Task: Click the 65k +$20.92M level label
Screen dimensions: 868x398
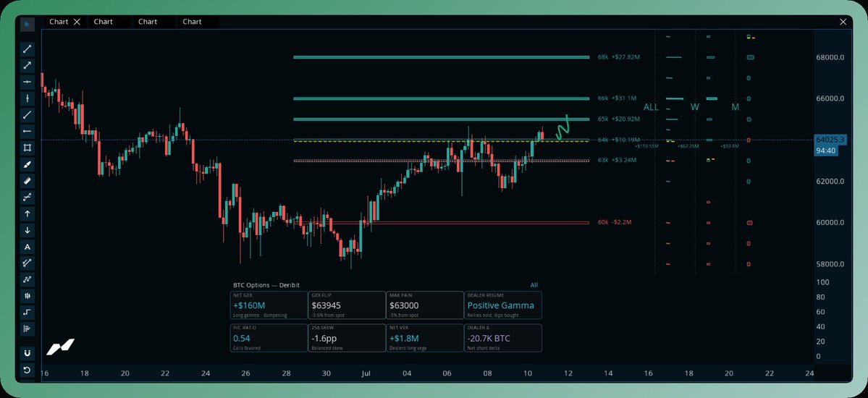Action: [618, 119]
